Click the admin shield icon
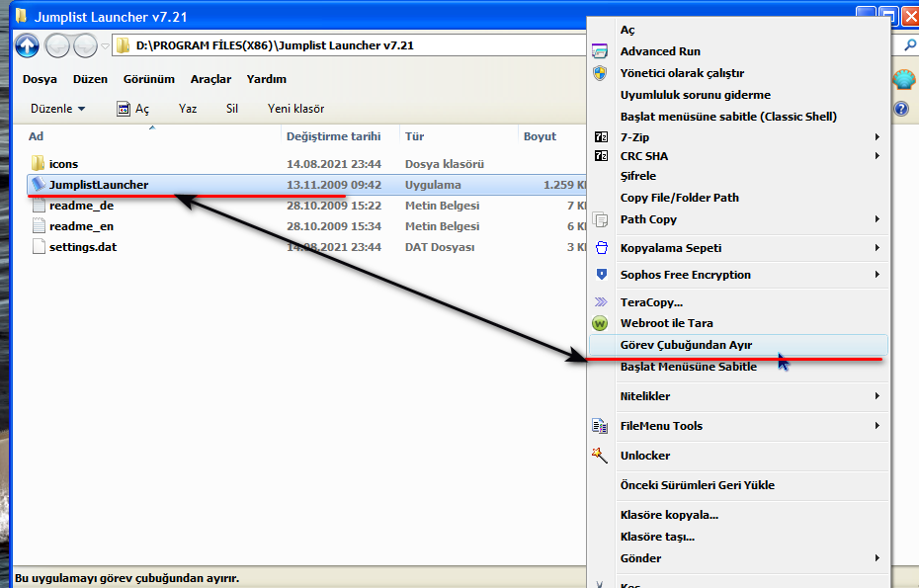Image resolution: width=919 pixels, height=588 pixels. pos(600,73)
